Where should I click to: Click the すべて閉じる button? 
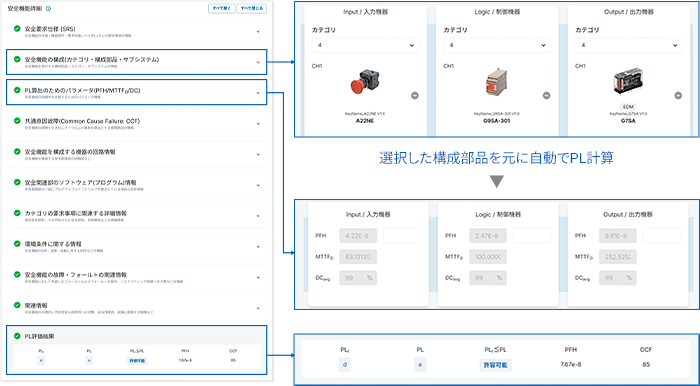(252, 8)
